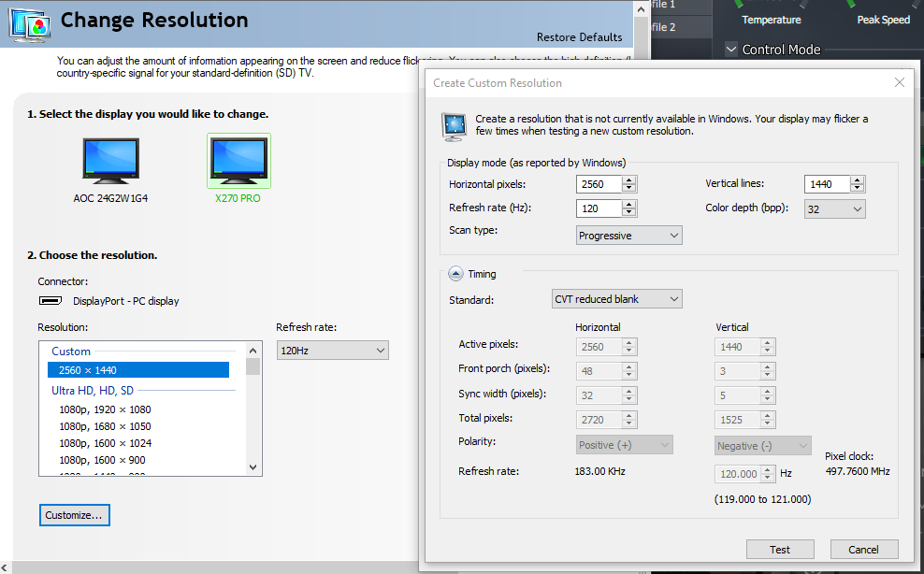Image resolution: width=924 pixels, height=574 pixels.
Task: Increase Refresh rate (Hz) stepper arrow
Action: [x=629, y=204]
